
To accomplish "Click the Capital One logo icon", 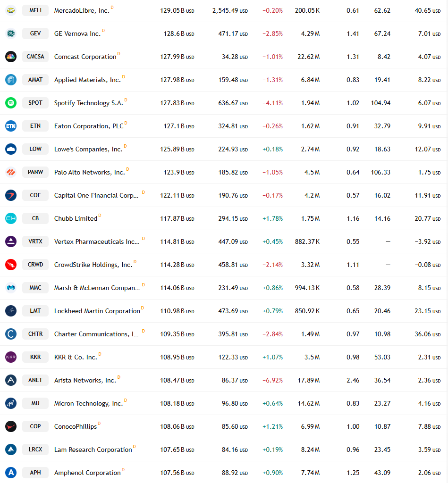I will 11,195.
